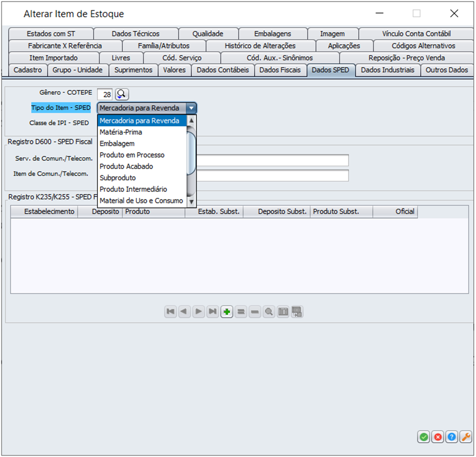Click the Gênero COTEPE input field
Screen dimensions: 476x457
pyautogui.click(x=105, y=94)
